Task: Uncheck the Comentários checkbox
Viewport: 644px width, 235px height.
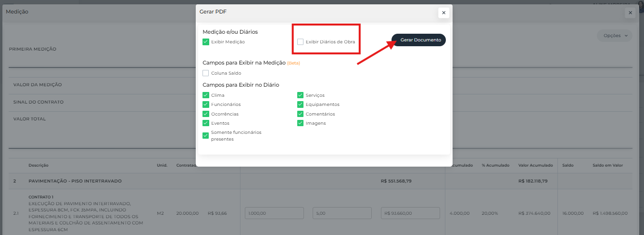Action: (301, 114)
